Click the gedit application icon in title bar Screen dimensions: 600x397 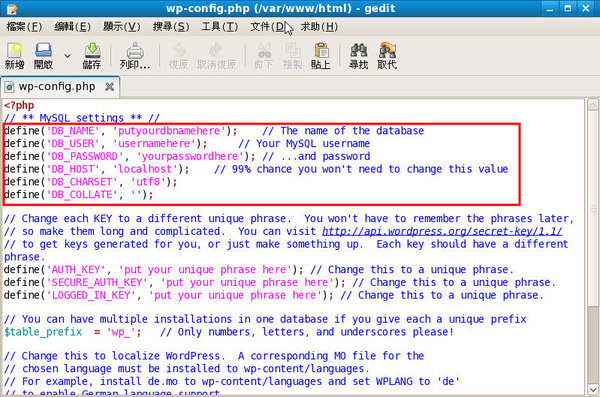point(12,8)
